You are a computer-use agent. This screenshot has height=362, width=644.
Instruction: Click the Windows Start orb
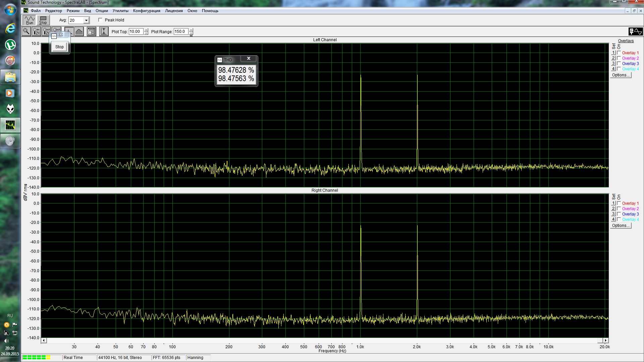[x=10, y=9]
